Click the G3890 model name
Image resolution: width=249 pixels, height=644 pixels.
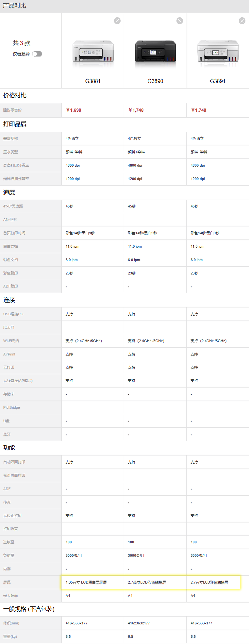[155, 81]
